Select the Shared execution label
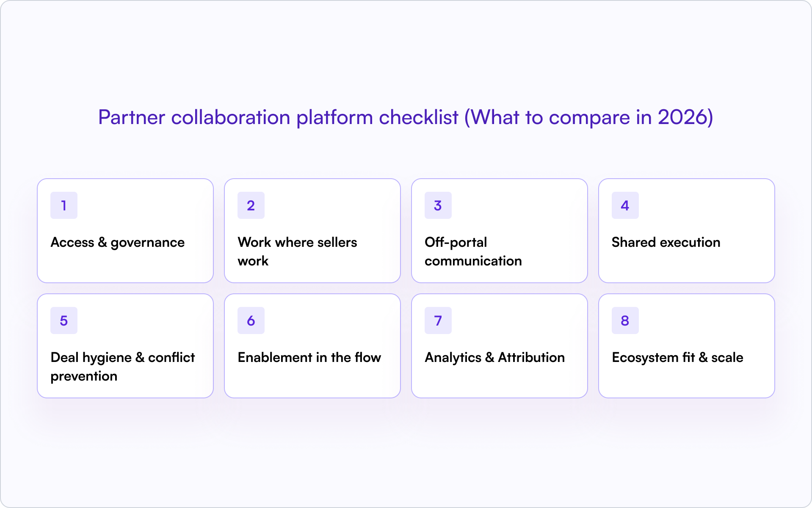This screenshot has height=508, width=812. point(666,243)
